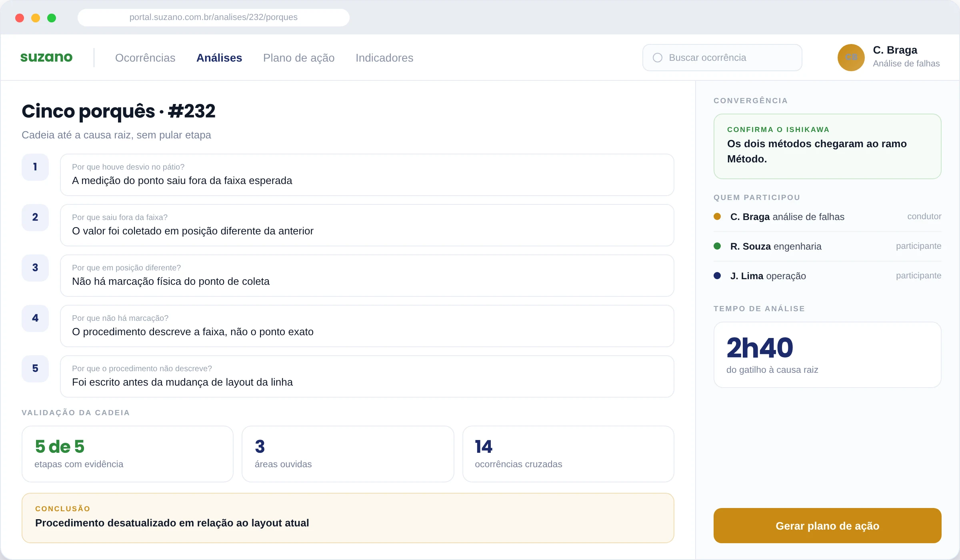This screenshot has width=960, height=560.
Task: Click J. Lima operação participant row
Action: pyautogui.click(x=827, y=276)
